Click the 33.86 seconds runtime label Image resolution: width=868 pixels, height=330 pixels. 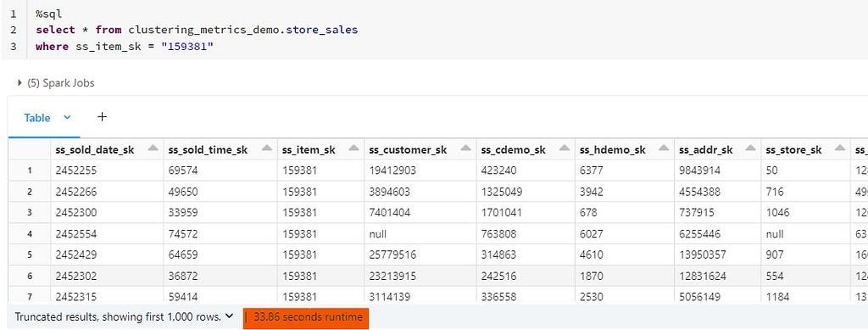tap(308, 317)
